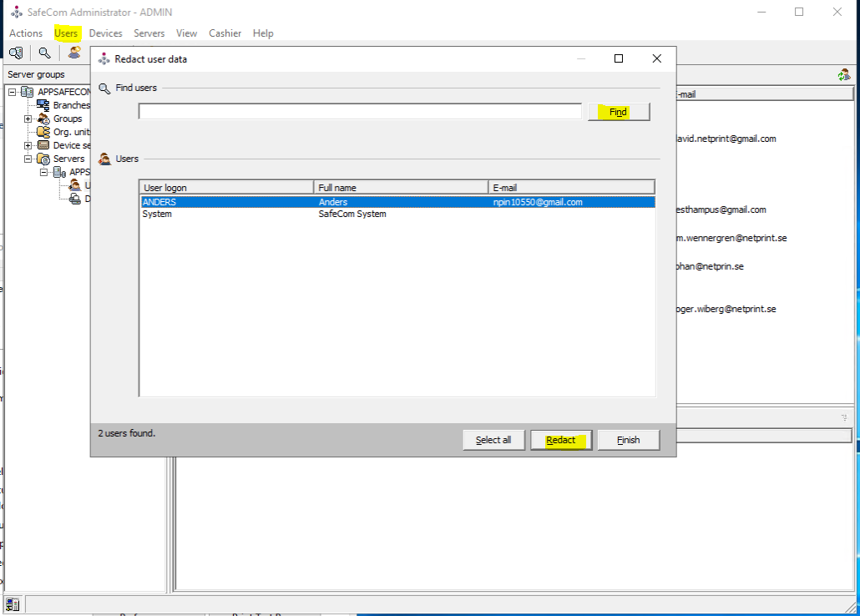The height and width of the screenshot is (616, 860).
Task: Collapse the Servers tree node
Action: (28, 159)
